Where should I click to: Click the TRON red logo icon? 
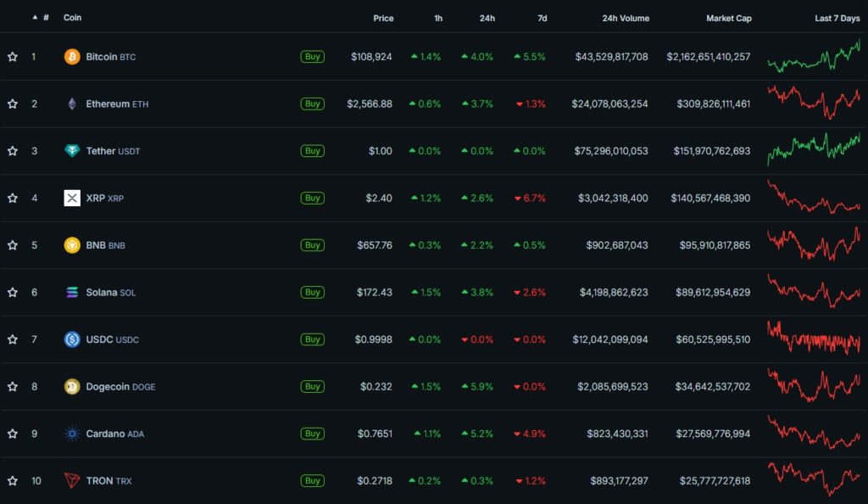pos(72,481)
